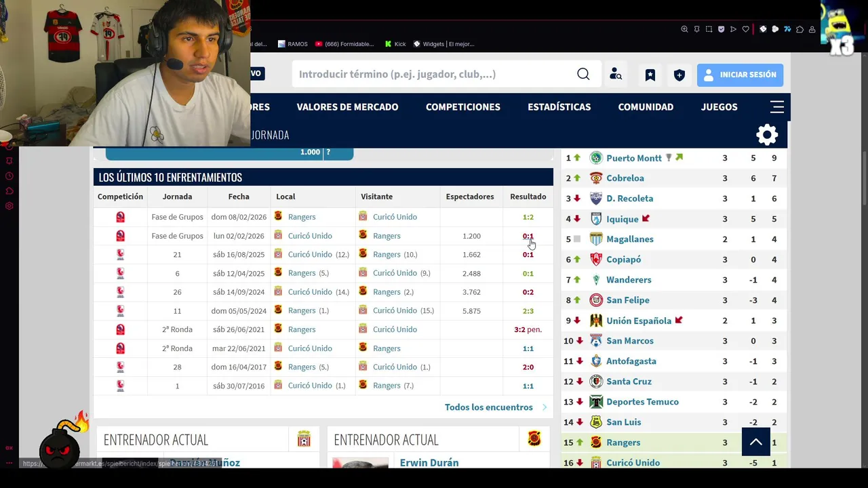Screen dimensions: 868x488
Task: Open the ESTADÍSTICAS menu
Action: [x=559, y=107]
